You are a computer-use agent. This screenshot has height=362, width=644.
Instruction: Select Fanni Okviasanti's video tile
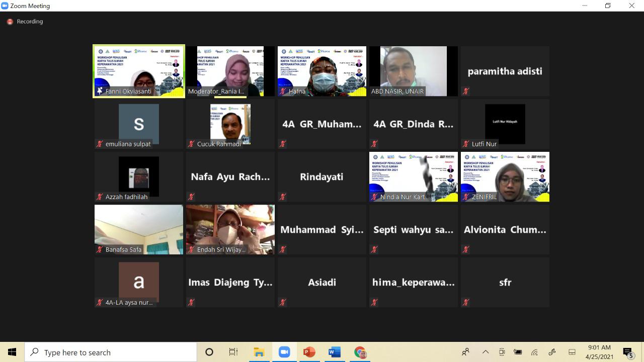(139, 71)
